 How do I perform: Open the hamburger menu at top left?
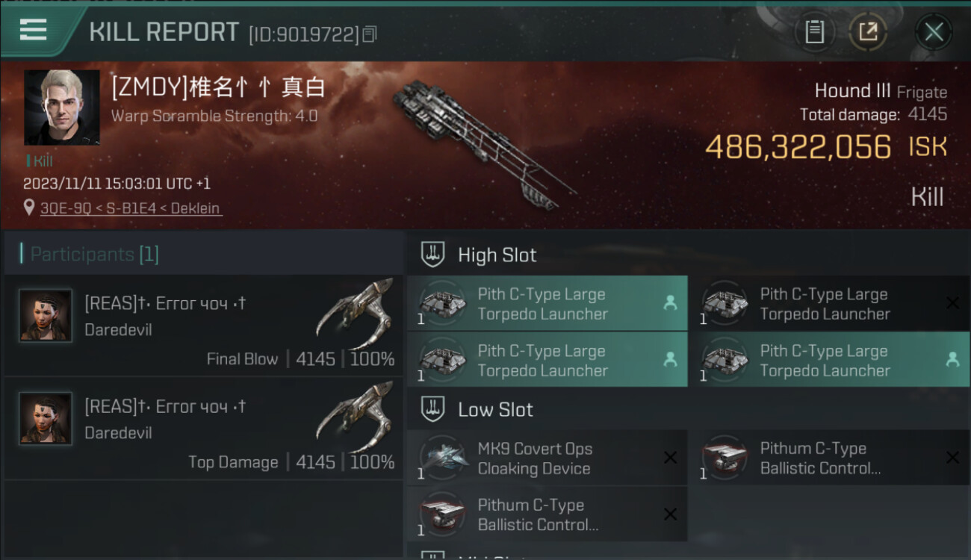[x=33, y=29]
